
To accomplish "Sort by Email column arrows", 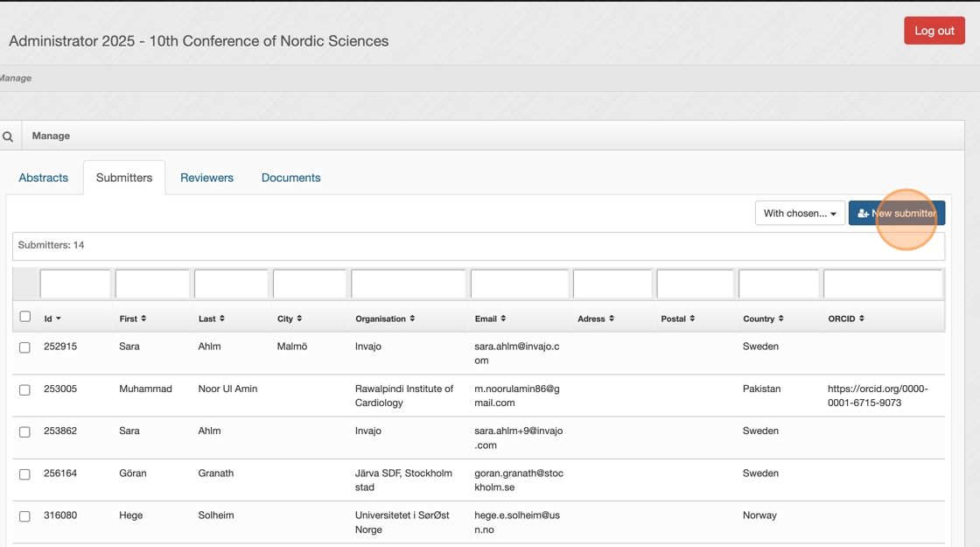I will click(503, 319).
